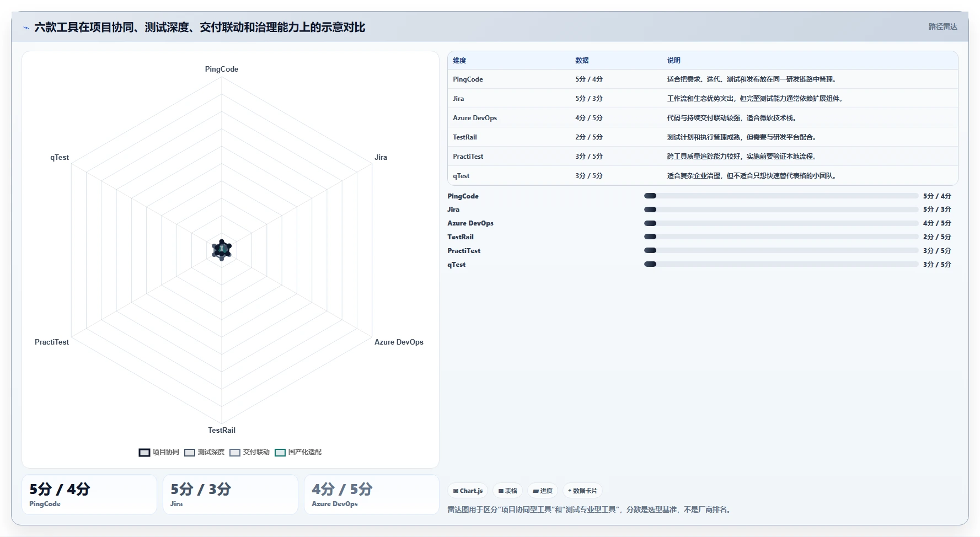This screenshot has height=537, width=980.
Task: Open the Azure DevOps 4分 / 5分 summary card
Action: click(x=372, y=495)
